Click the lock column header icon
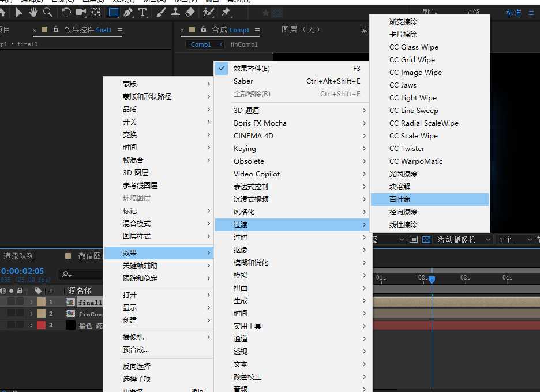The height and width of the screenshot is (392, 540). pyautogui.click(x=20, y=291)
